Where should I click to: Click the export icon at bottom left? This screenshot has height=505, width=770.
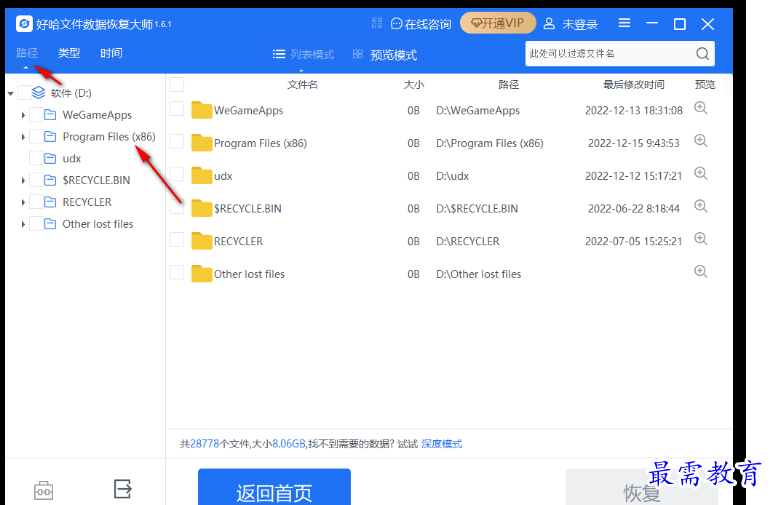pos(123,489)
